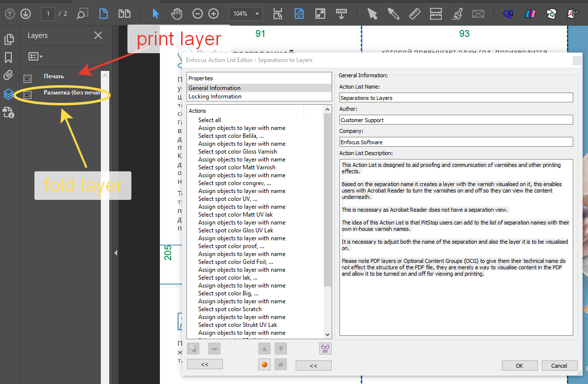Select 'Select spot color Matt Varnish' action

[237, 167]
